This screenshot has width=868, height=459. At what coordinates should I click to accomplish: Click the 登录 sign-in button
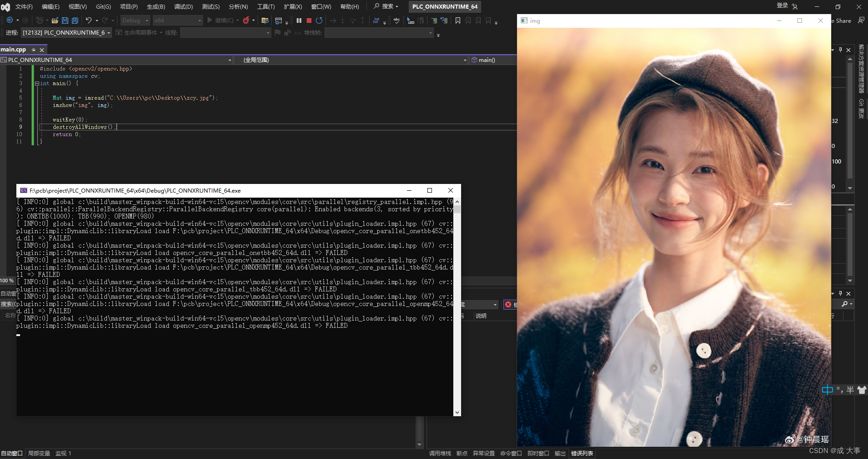click(783, 5)
